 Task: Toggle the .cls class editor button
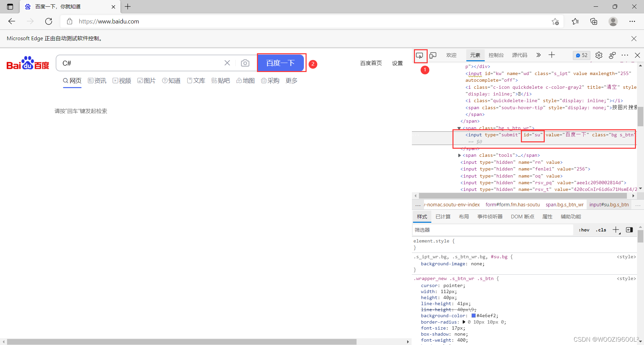tap(601, 230)
